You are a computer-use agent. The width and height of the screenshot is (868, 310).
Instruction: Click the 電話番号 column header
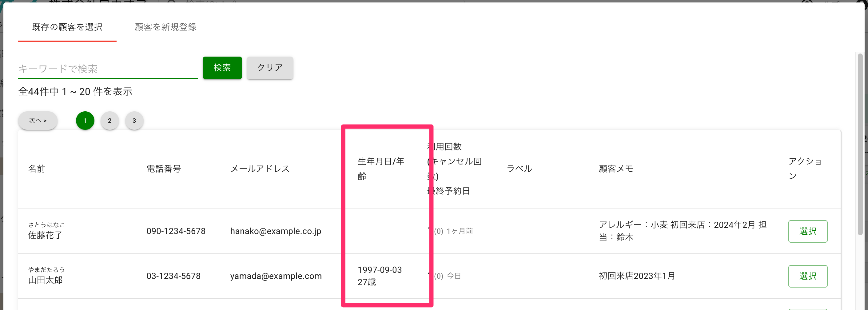point(164,169)
